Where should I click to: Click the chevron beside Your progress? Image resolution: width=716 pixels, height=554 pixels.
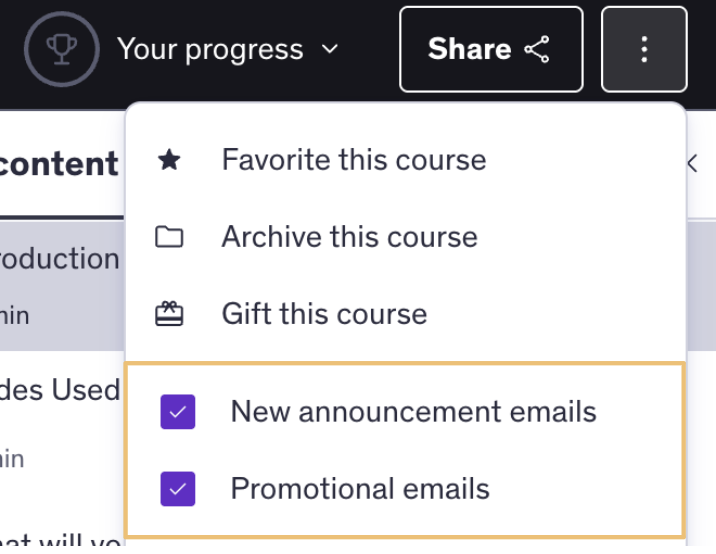(330, 49)
